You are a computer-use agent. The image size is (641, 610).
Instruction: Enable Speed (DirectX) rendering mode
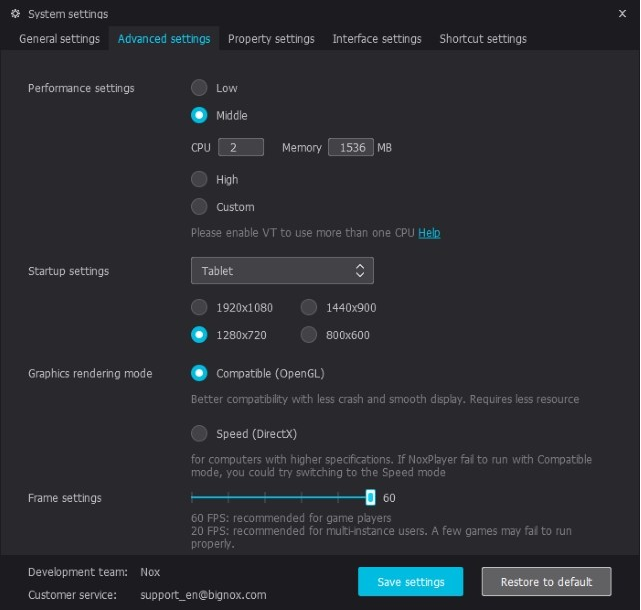pyautogui.click(x=200, y=434)
